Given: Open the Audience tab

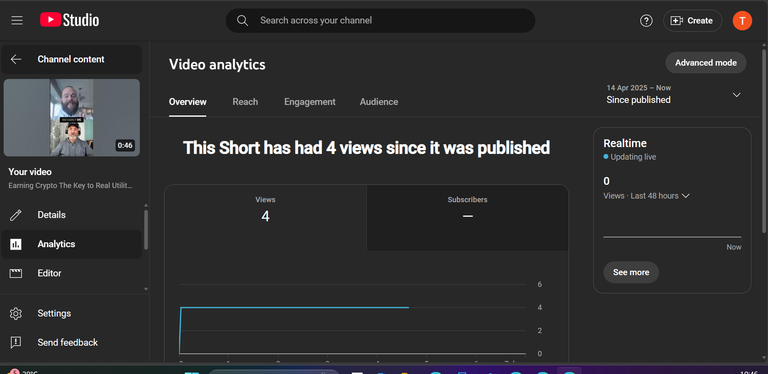Looking at the screenshot, I should [379, 102].
